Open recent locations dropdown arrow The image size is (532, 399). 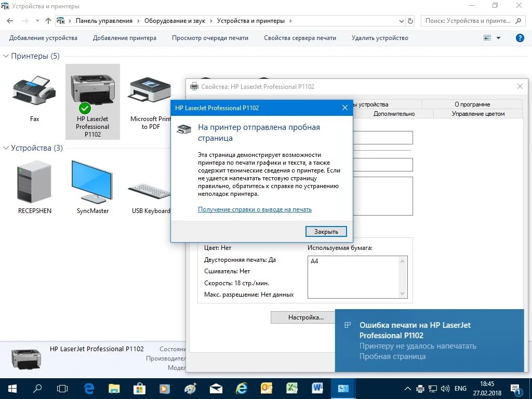37,21
